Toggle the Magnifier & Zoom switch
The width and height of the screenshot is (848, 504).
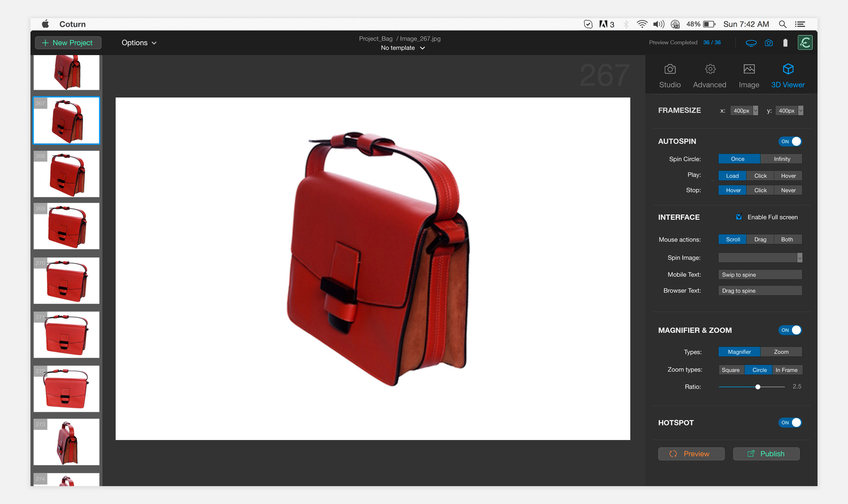tap(790, 330)
